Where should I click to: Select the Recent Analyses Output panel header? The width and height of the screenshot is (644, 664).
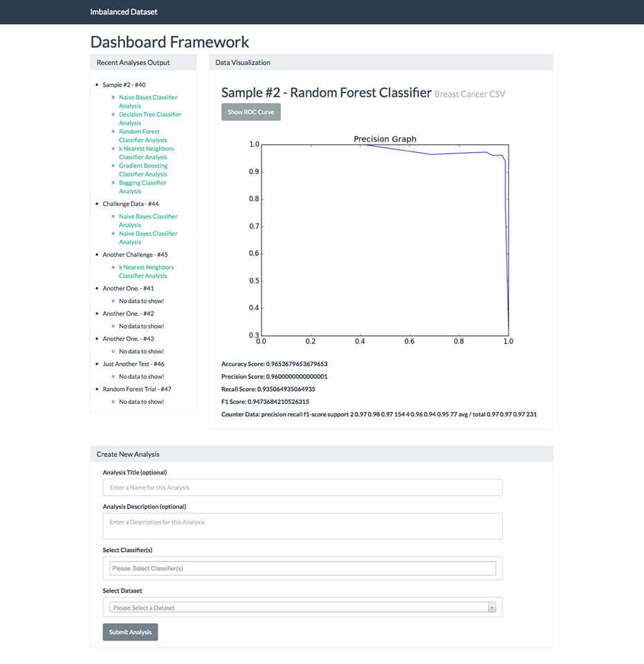click(134, 62)
